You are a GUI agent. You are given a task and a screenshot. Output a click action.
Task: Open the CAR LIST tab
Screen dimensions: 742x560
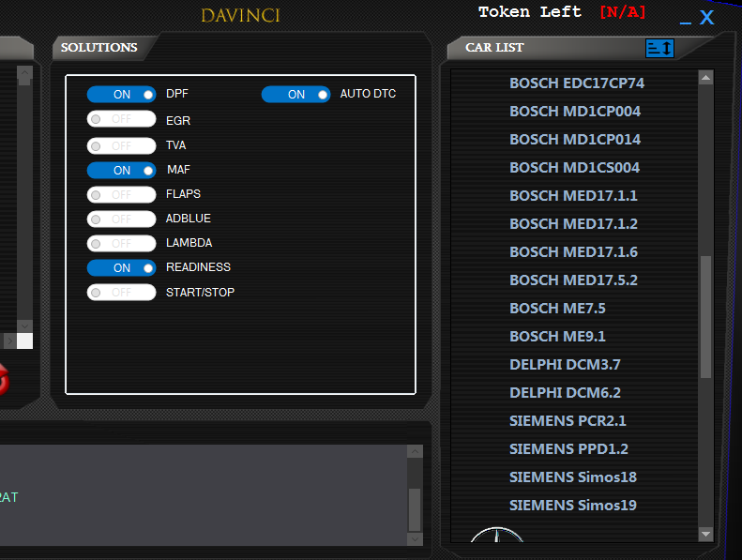point(494,47)
